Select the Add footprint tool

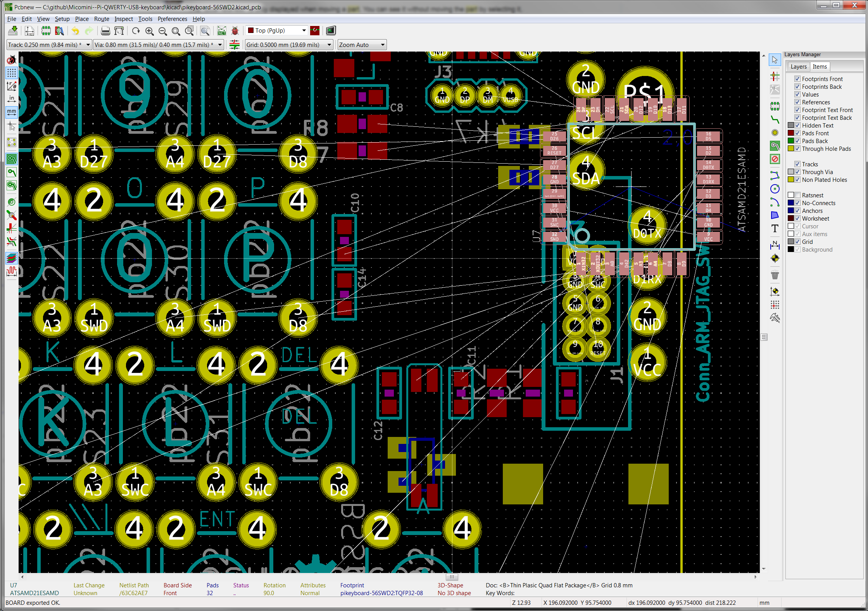point(775,106)
